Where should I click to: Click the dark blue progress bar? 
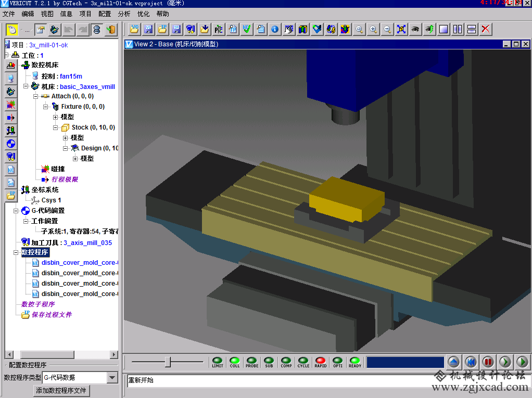click(x=406, y=362)
